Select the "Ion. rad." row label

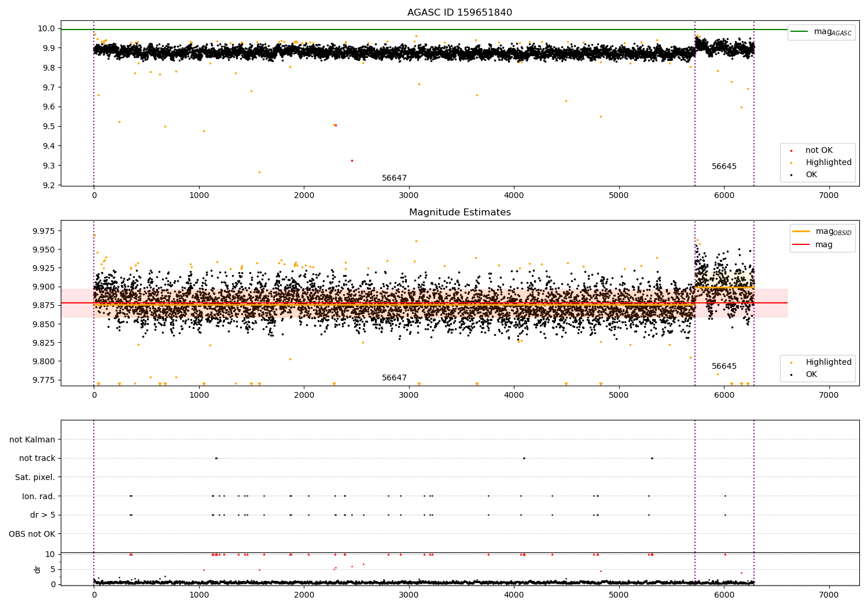click(x=39, y=496)
